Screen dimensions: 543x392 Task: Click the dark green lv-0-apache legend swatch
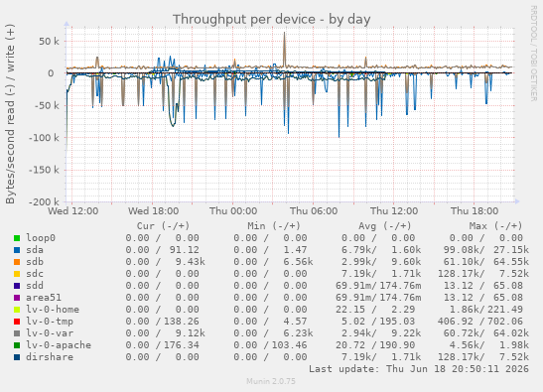(x=17, y=345)
